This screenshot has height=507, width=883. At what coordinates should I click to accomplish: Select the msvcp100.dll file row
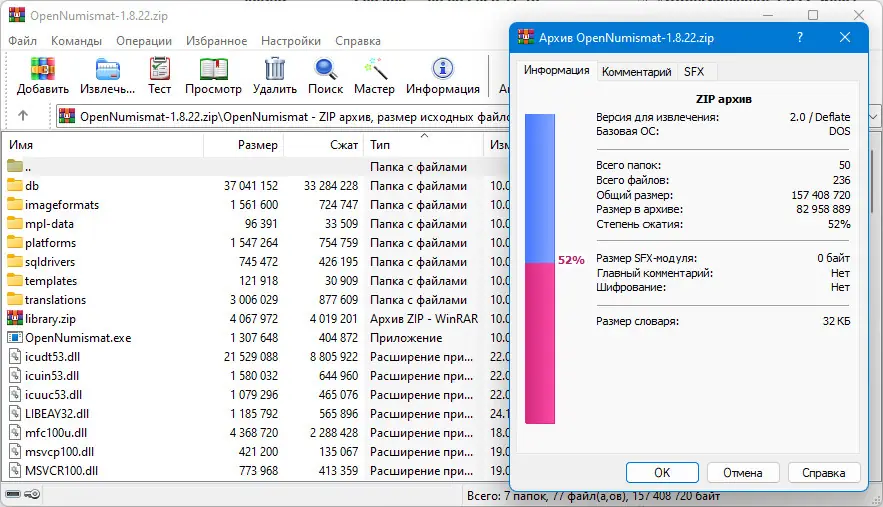pyautogui.click(x=256, y=452)
